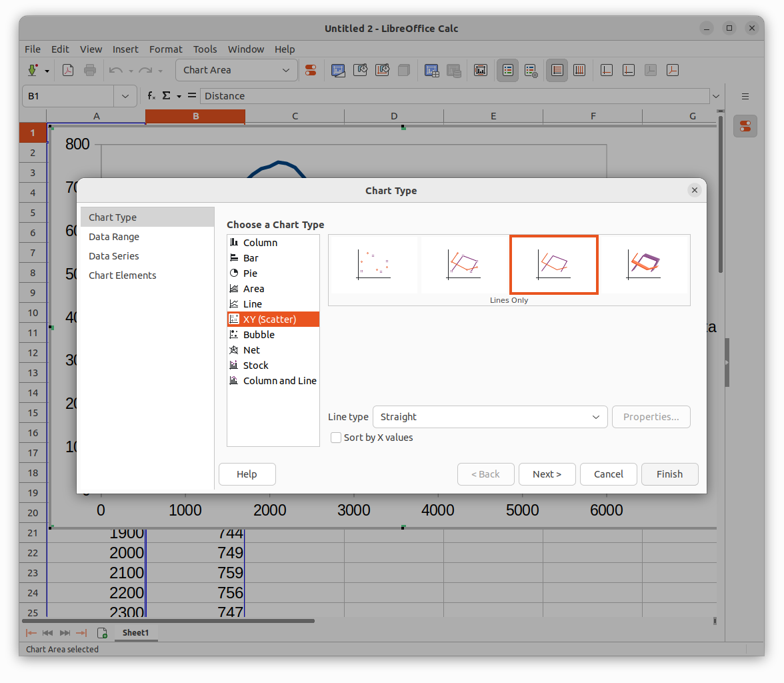Open the View menu

(91, 49)
